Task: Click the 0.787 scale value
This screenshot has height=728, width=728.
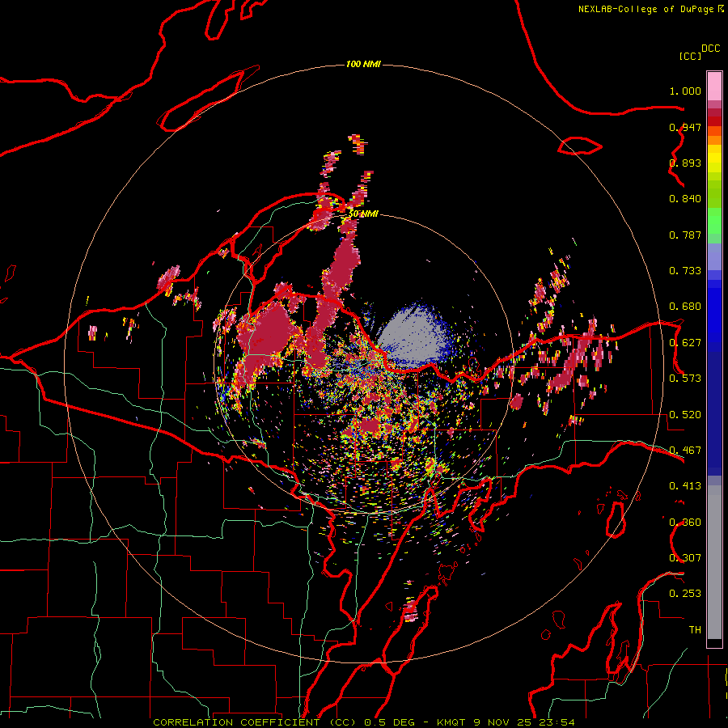Action: tap(685, 235)
